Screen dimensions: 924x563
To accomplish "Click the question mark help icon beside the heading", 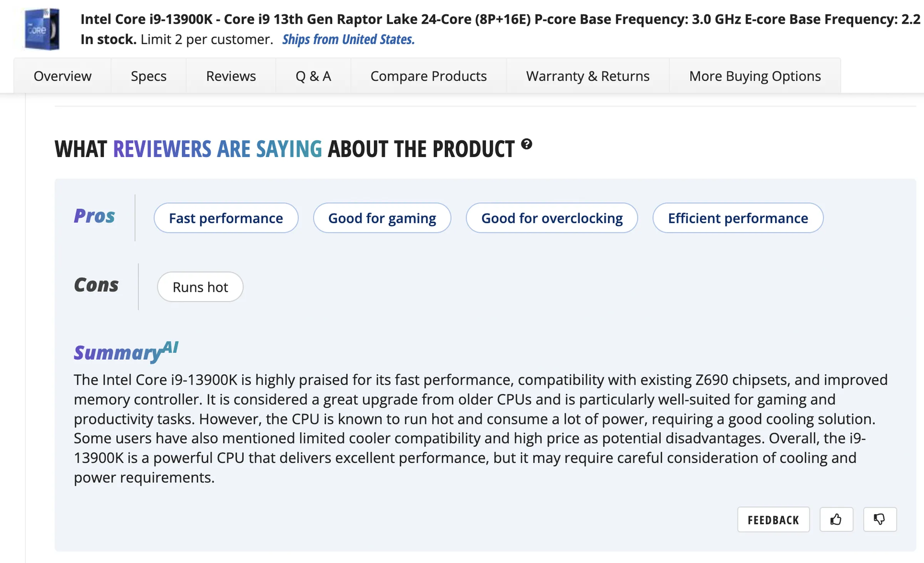I will tap(526, 144).
